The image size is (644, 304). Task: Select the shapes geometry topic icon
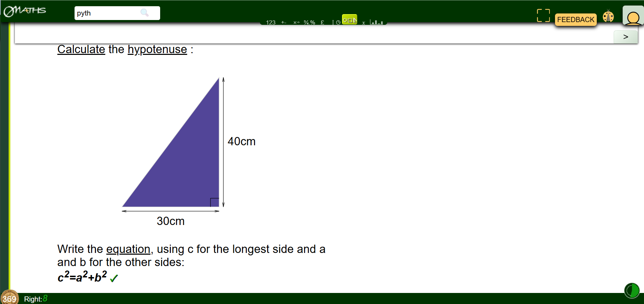point(349,20)
